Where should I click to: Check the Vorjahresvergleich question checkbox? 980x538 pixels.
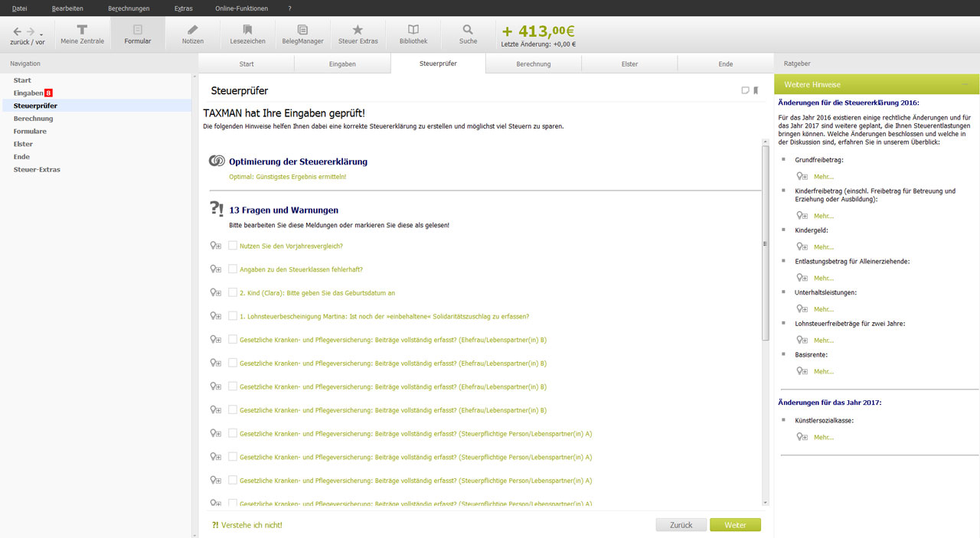(233, 246)
